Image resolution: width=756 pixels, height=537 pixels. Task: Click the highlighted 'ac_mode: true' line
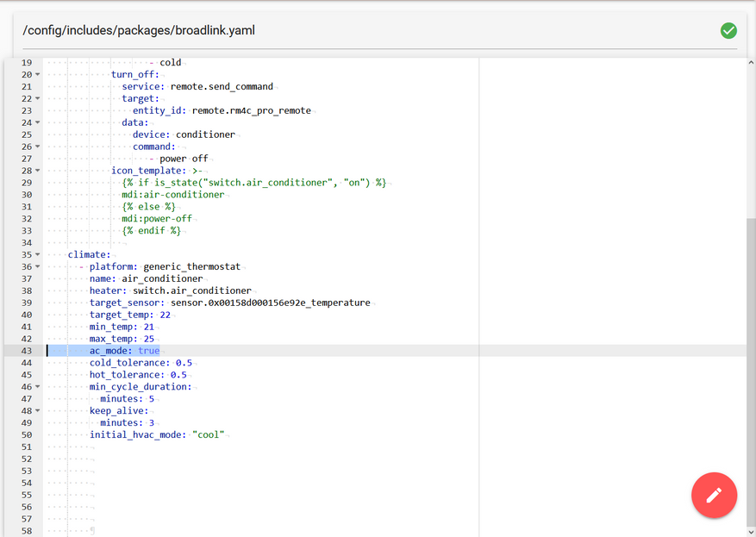tap(124, 351)
